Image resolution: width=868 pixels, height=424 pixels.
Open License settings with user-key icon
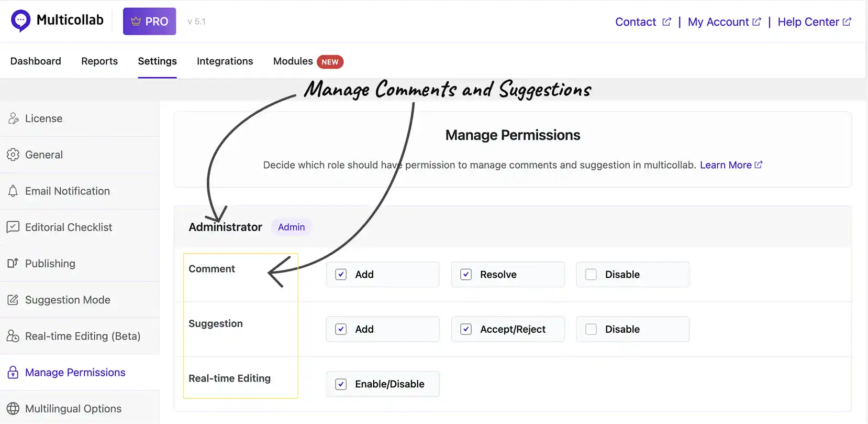click(13, 118)
